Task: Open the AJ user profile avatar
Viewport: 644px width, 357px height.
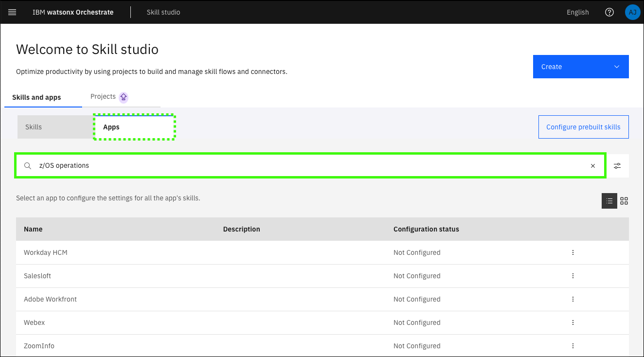Action: coord(632,12)
